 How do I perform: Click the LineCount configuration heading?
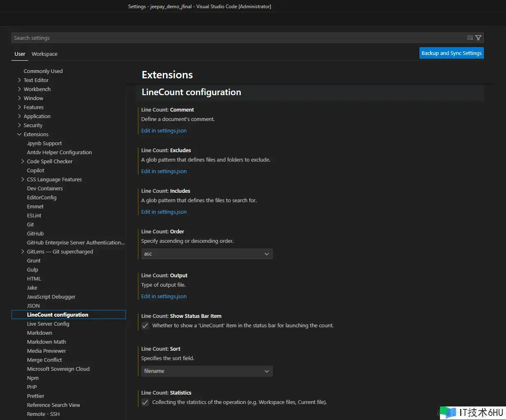pos(191,92)
